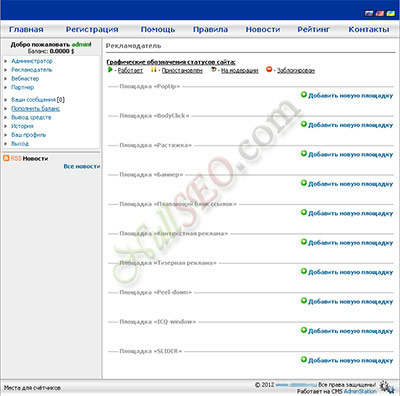
Task: Add new площадка under «SLIDER»
Action: pos(350,360)
